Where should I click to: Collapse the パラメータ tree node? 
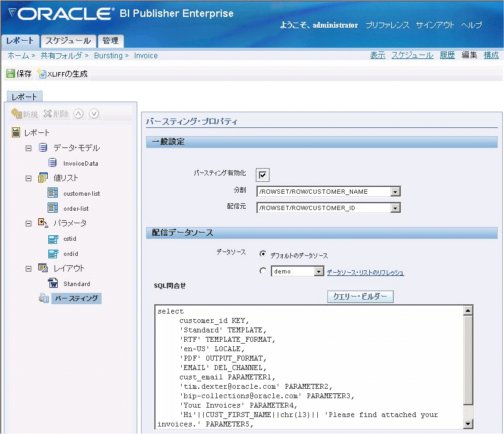[x=29, y=223]
